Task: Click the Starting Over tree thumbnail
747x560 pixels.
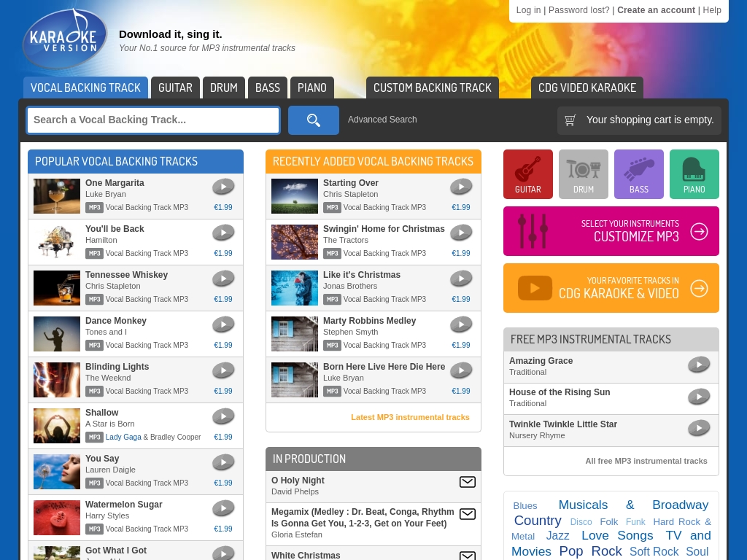Action: pyautogui.click(x=295, y=195)
